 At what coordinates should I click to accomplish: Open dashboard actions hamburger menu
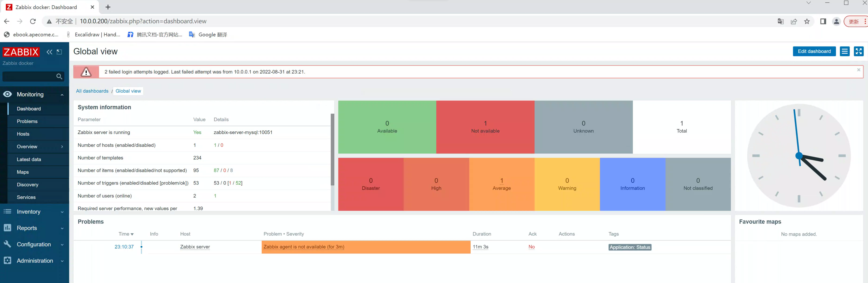(844, 51)
